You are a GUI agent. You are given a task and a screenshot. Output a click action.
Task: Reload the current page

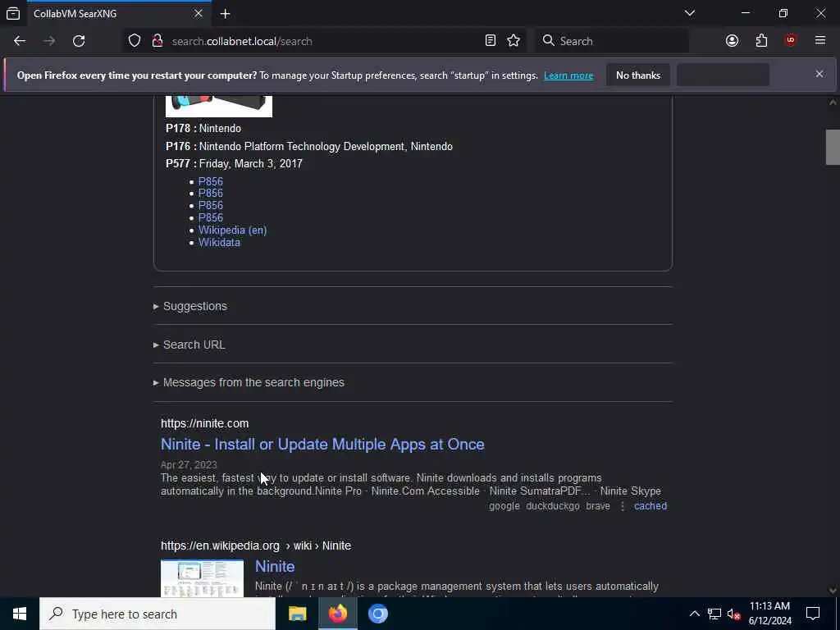(x=79, y=41)
